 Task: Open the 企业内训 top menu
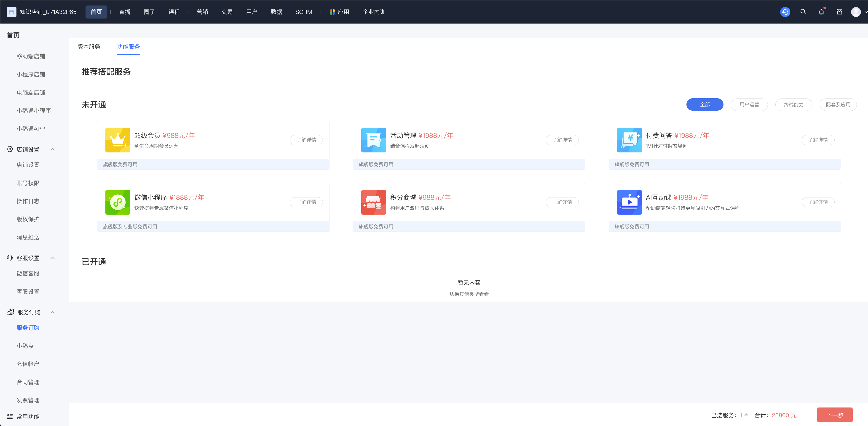[x=374, y=12]
